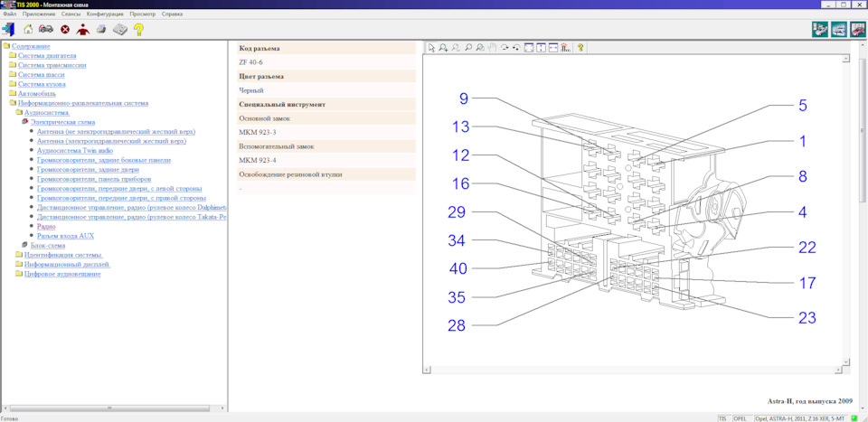This screenshot has height=422, width=868.
Task: Open the Разъем входа AUX link
Action: coord(65,236)
